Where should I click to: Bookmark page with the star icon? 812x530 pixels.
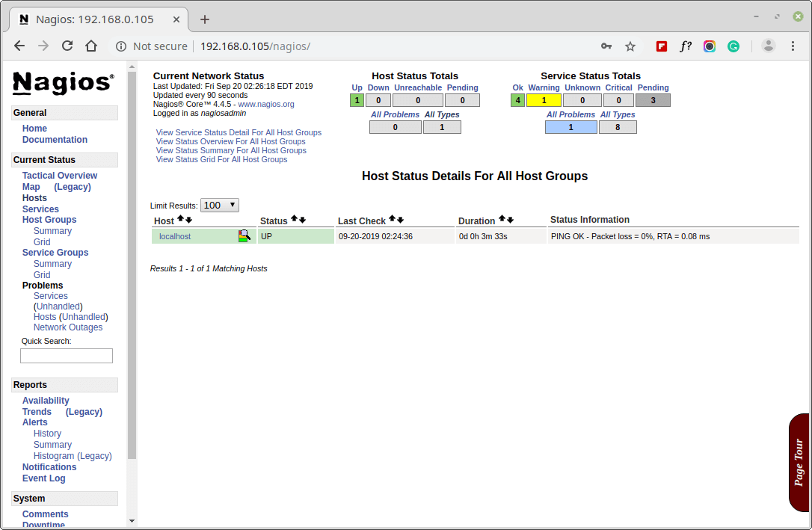(630, 46)
